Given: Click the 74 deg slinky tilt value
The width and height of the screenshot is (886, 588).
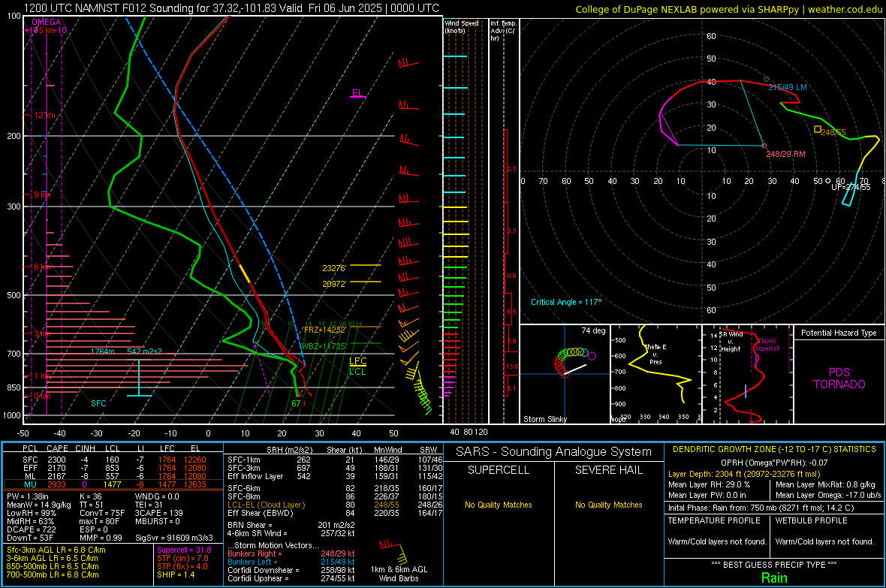Looking at the screenshot, I should pos(593,330).
